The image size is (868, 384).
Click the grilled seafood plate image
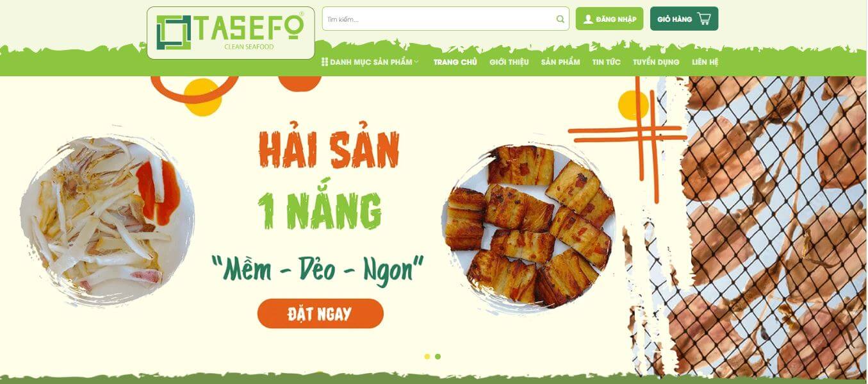(529, 227)
